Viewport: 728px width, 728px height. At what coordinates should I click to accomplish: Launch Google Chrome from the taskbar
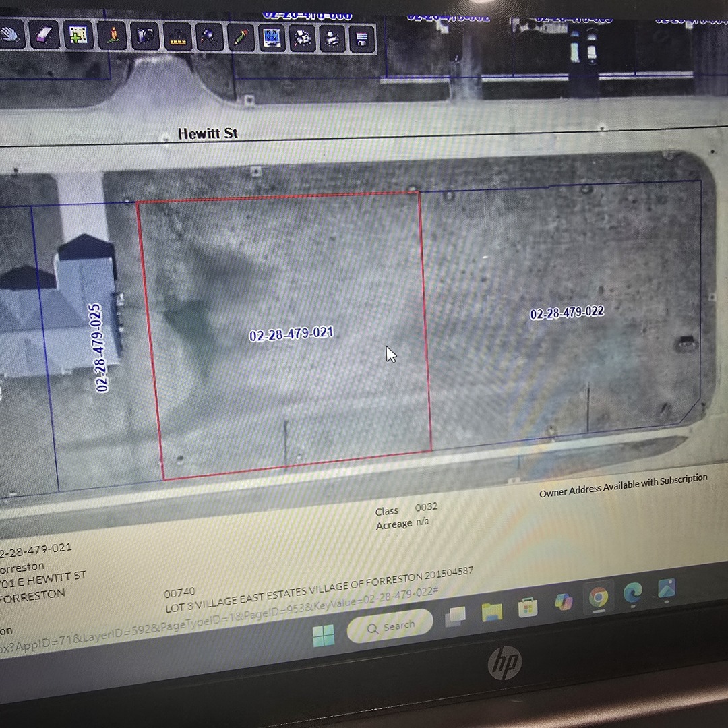click(x=599, y=598)
